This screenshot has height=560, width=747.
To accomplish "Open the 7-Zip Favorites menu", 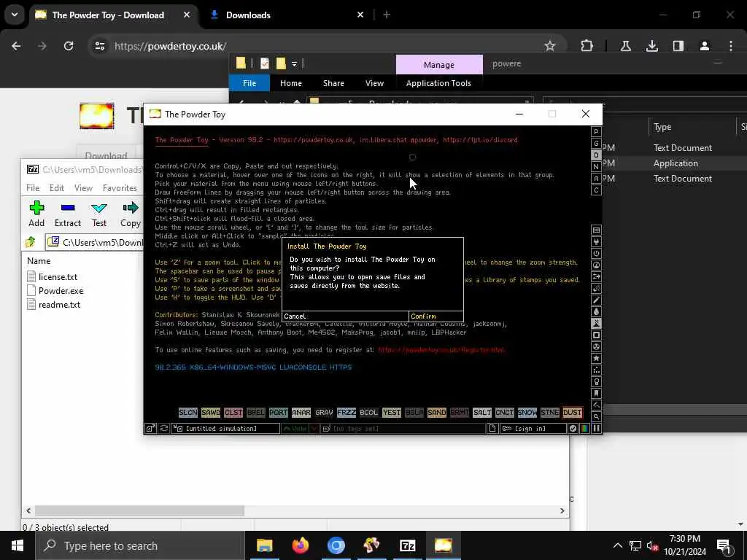I will pos(120,187).
